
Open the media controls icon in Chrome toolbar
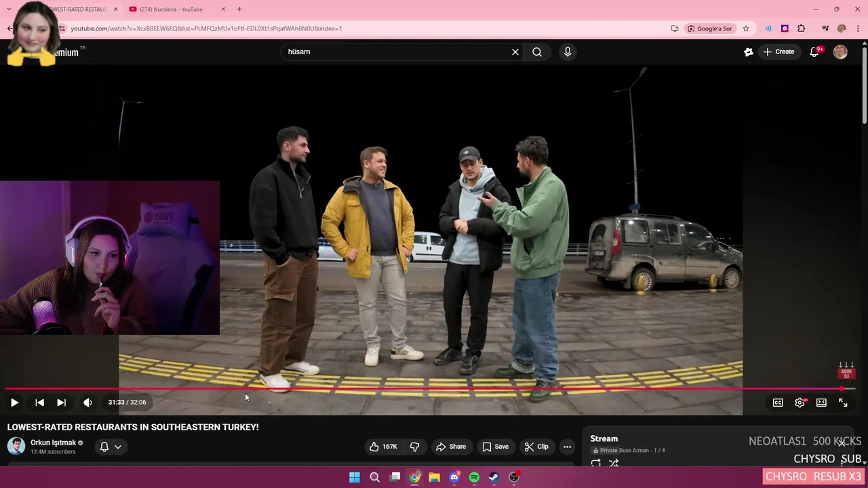pos(825,28)
